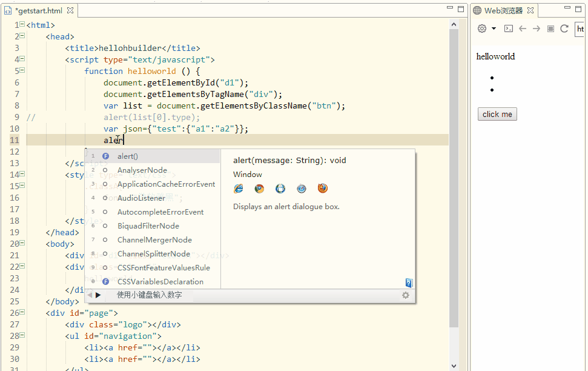Click the browser stop loading icon

550,28
